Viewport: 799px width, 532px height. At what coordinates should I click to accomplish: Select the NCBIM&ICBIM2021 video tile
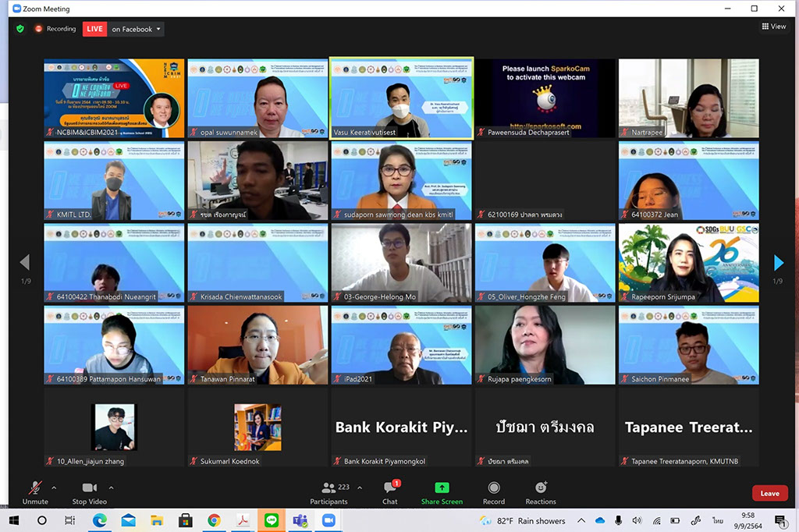[114, 98]
